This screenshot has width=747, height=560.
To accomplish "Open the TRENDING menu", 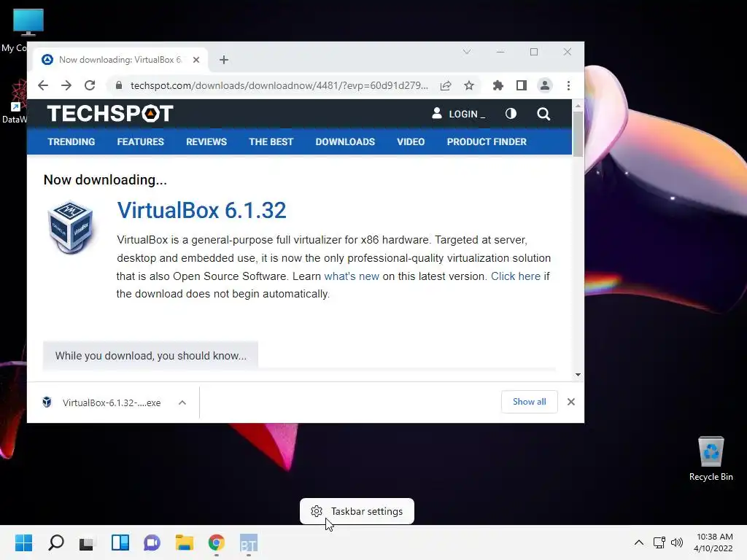I will point(71,142).
